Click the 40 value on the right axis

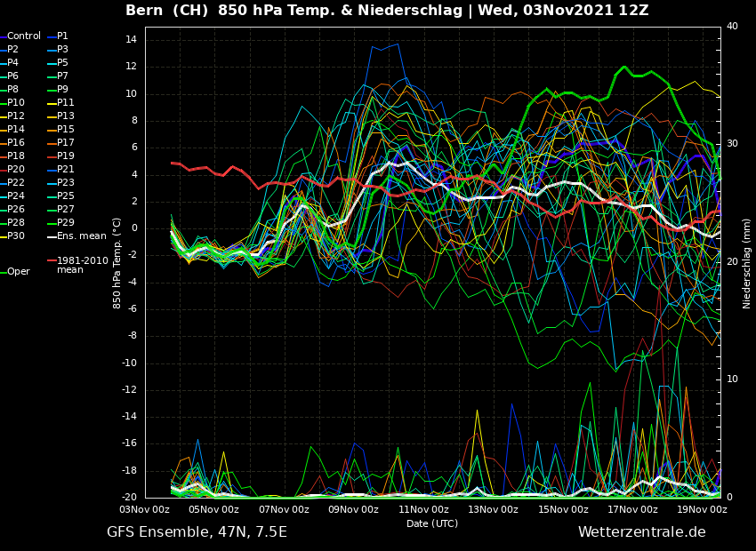pyautogui.click(x=732, y=27)
